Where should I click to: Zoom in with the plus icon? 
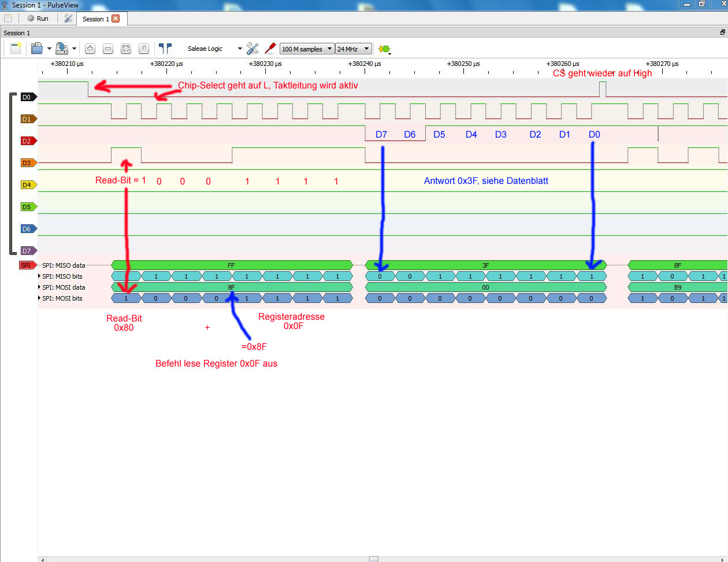tap(90, 49)
